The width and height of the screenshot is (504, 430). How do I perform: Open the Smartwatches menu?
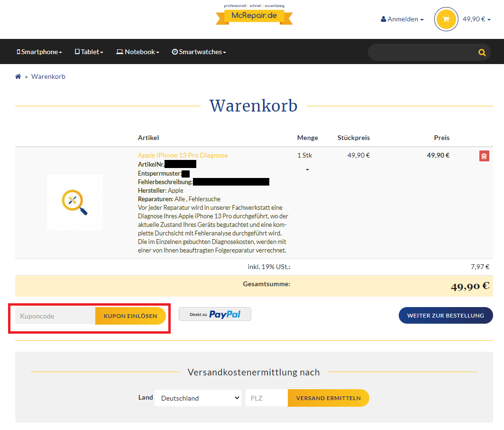[199, 52]
